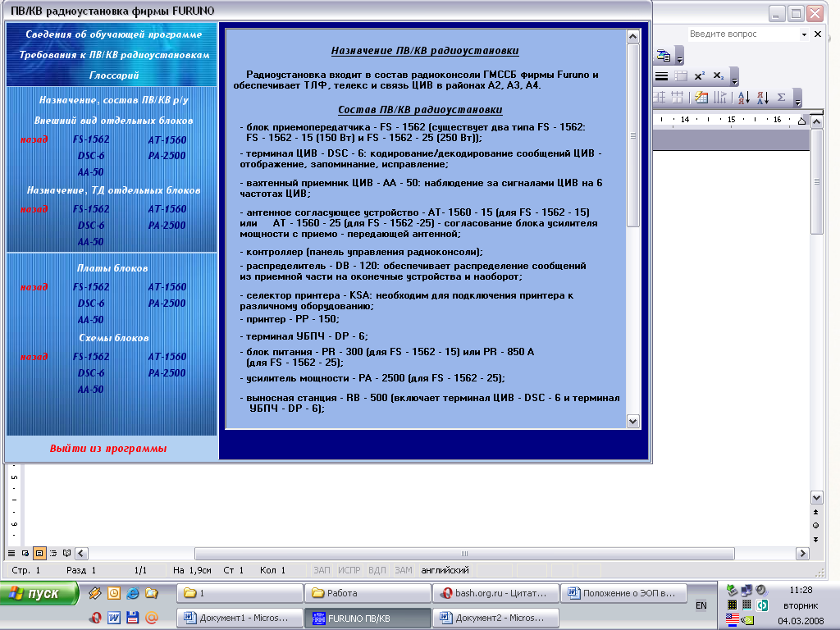This screenshot has height=630, width=840.
Task: Expand toolbar options after subscript icon
Action: [734, 76]
